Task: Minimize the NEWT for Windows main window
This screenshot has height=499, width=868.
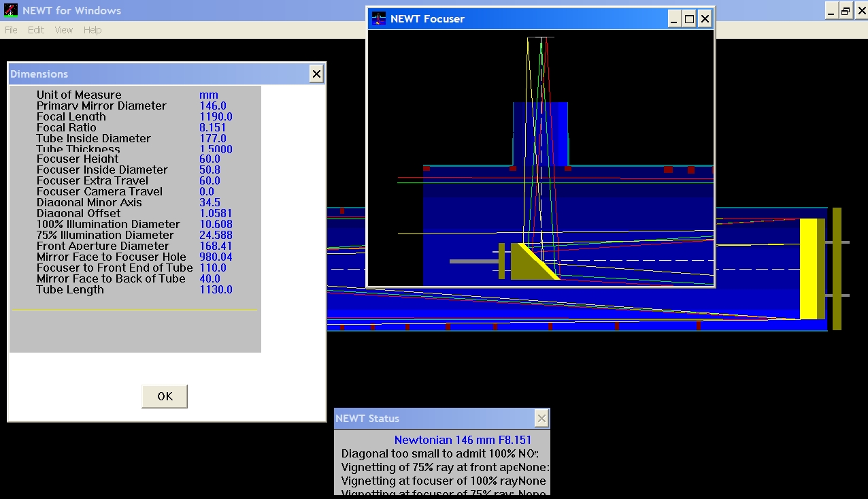Action: (831, 10)
